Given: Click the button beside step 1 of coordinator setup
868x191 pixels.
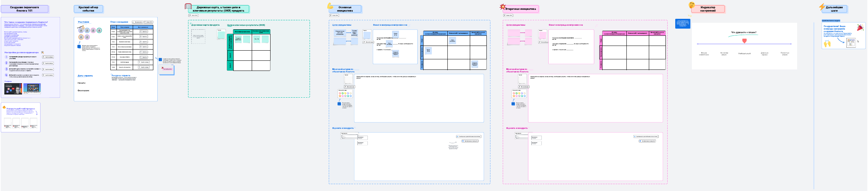Looking at the screenshot, I should pyautogui.click(x=48, y=57).
